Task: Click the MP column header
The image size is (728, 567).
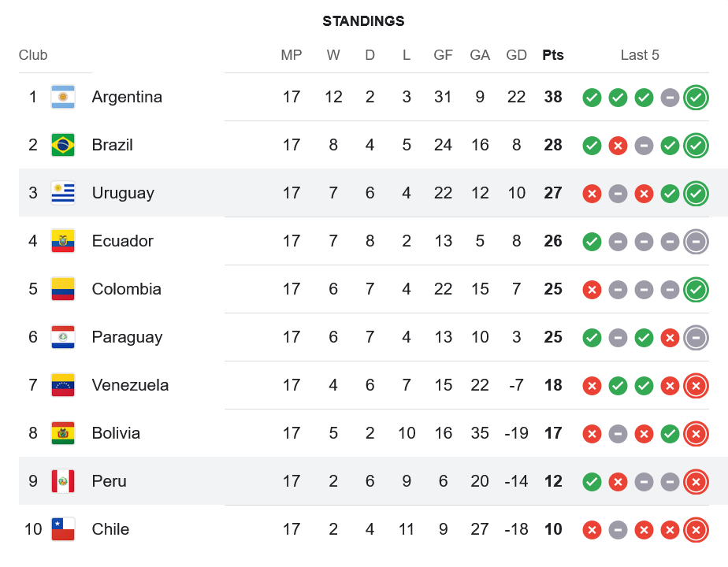Action: coord(292,55)
